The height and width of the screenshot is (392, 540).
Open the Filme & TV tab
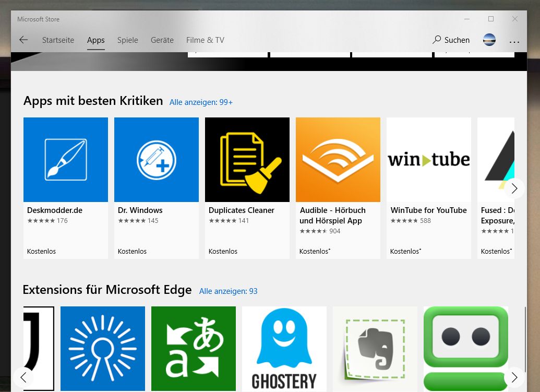205,40
